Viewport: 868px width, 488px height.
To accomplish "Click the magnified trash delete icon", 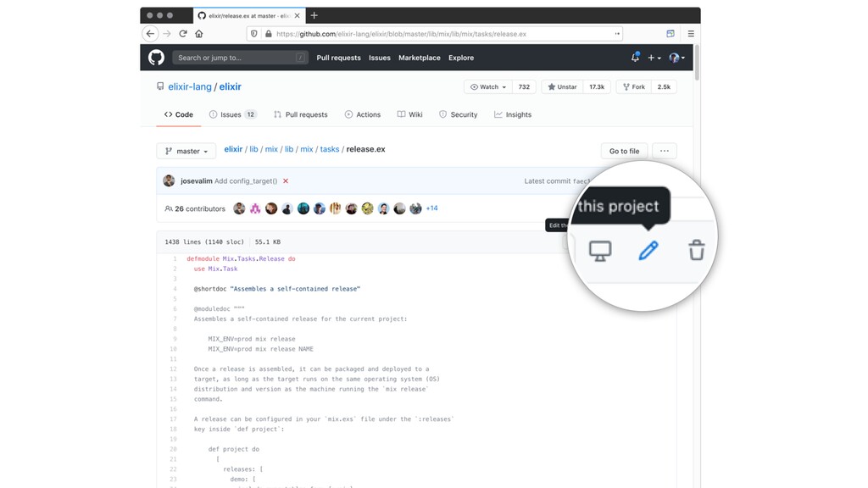I will (697, 250).
